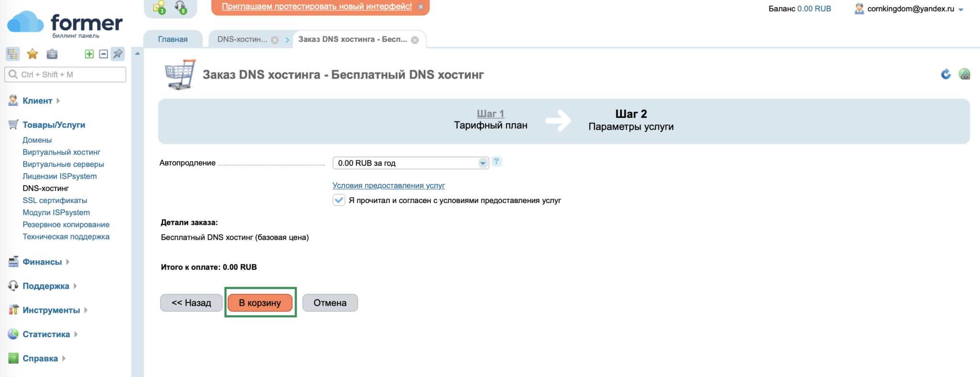
Task: Expand the Поддержка menu section
Action: pyautogui.click(x=46, y=286)
